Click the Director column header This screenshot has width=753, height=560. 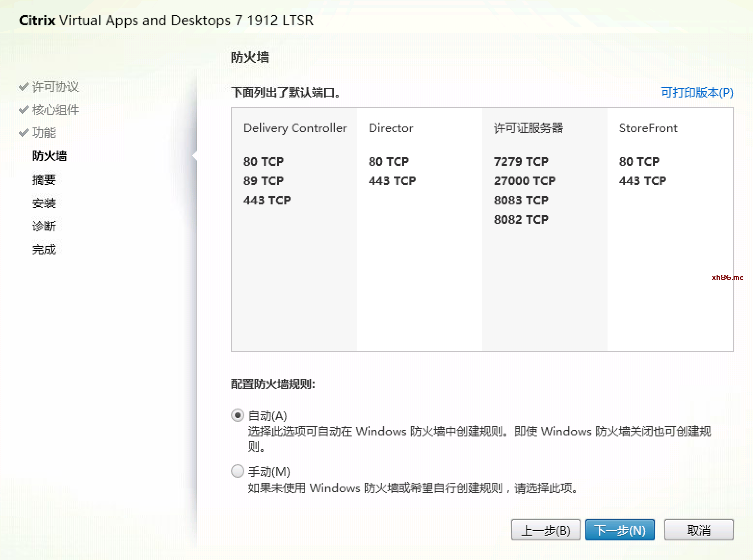[x=391, y=128]
